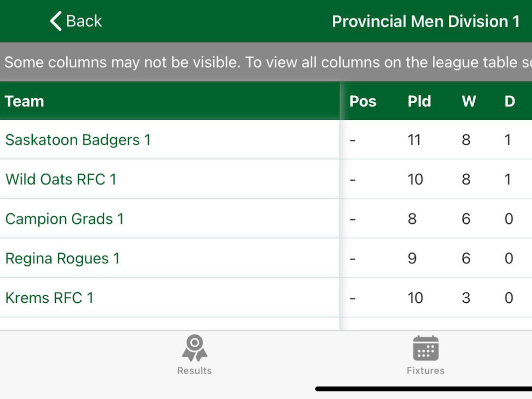Screen dimensions: 532x399
Task: Tap the columns visibility notice banner
Action: click(266, 62)
